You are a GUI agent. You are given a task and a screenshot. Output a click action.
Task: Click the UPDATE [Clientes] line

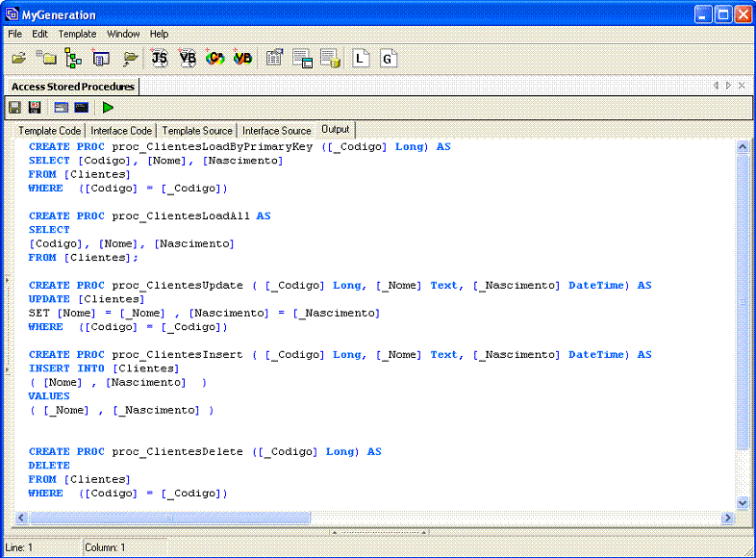(87, 299)
